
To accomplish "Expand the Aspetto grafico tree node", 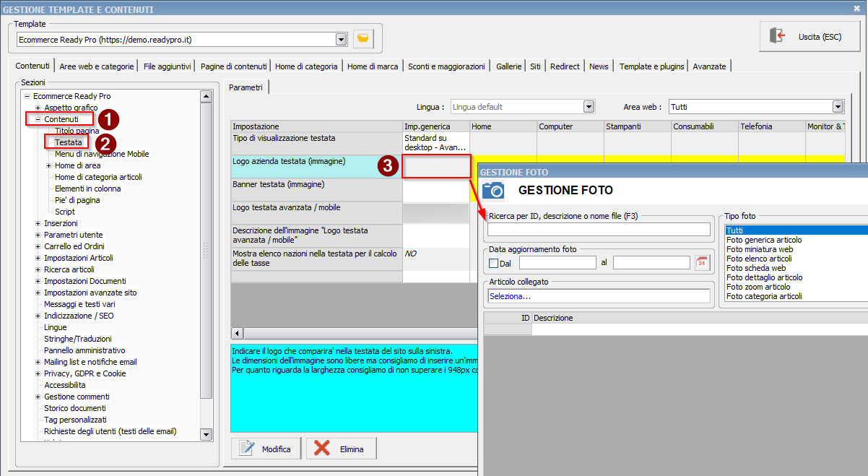I will pos(38,108).
